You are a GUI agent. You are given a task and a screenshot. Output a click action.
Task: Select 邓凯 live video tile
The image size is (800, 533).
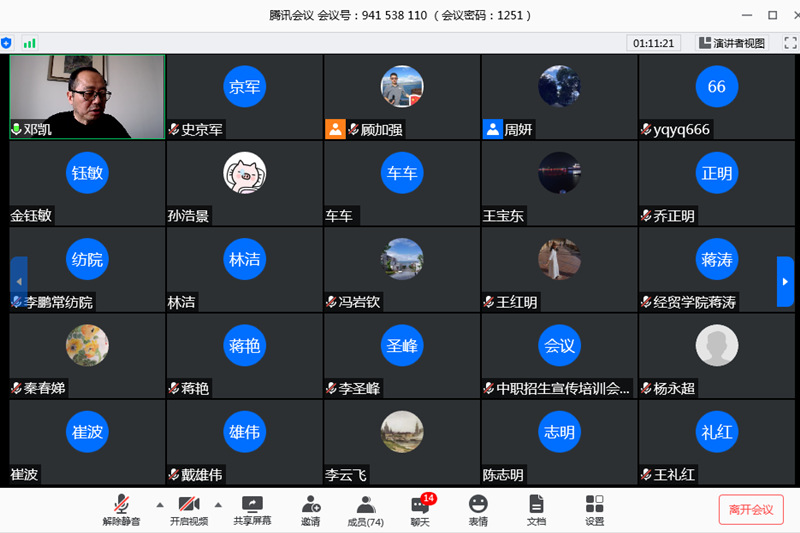coord(87,97)
